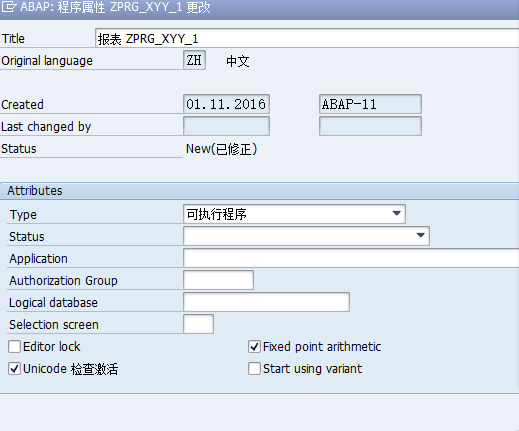Click the Original language ZH field
The height and width of the screenshot is (431, 519).
coord(194,60)
